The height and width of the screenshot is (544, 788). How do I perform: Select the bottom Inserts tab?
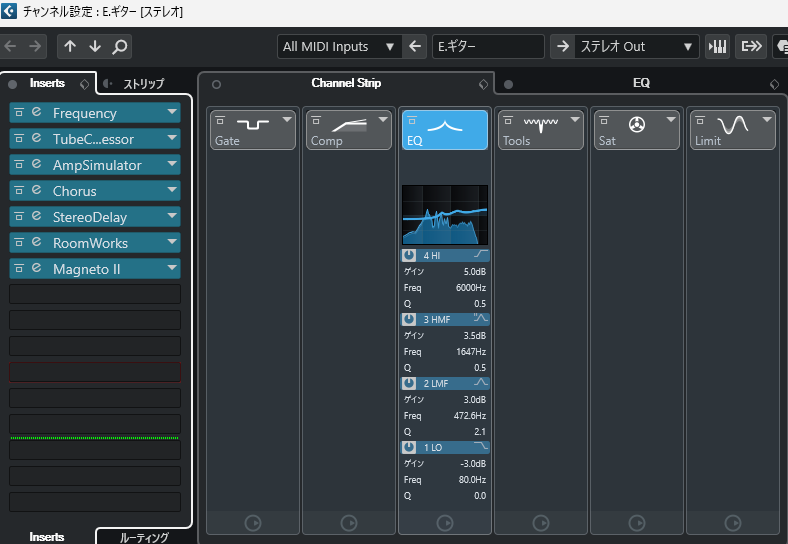pyautogui.click(x=47, y=537)
